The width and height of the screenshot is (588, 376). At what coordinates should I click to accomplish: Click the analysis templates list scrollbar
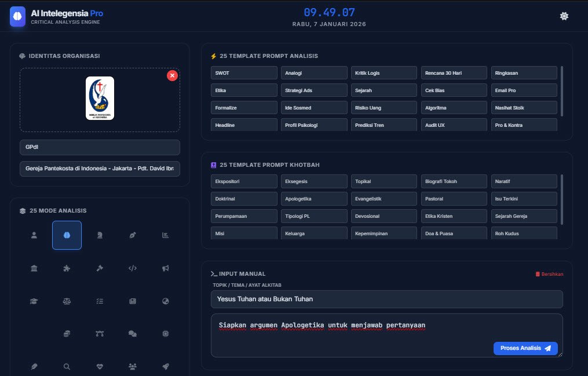(x=562, y=91)
